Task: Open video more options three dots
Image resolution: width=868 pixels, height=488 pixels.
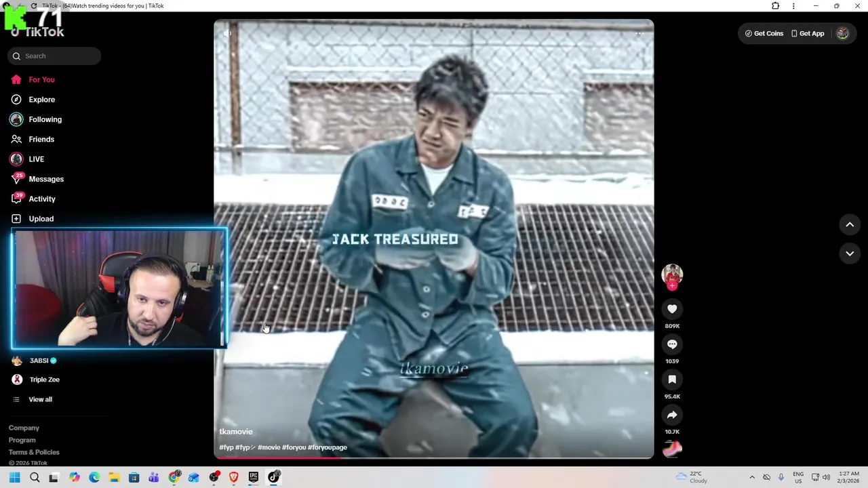Action: (x=639, y=33)
